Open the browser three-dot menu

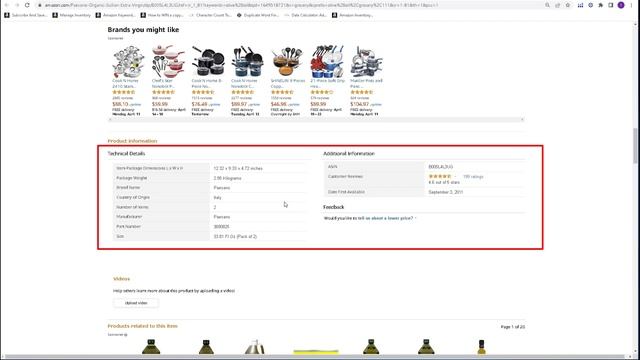(631, 5)
